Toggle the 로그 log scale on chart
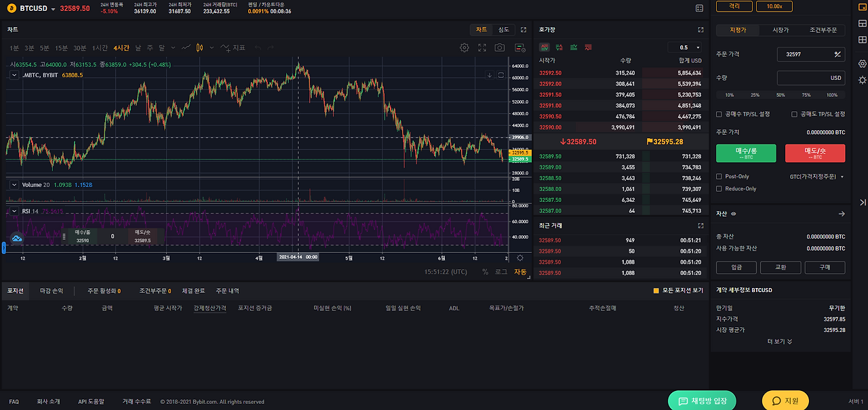The width and height of the screenshot is (868, 410). [501, 272]
